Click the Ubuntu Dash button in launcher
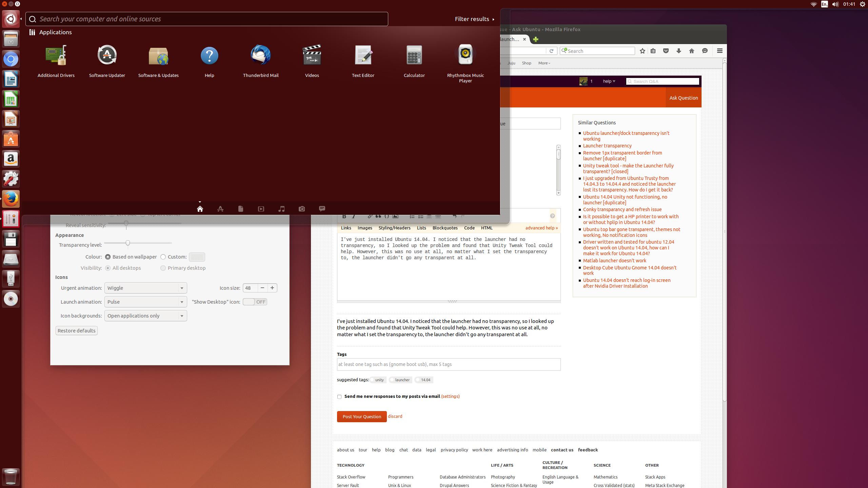Screen dimensions: 868x488 (x=11, y=19)
